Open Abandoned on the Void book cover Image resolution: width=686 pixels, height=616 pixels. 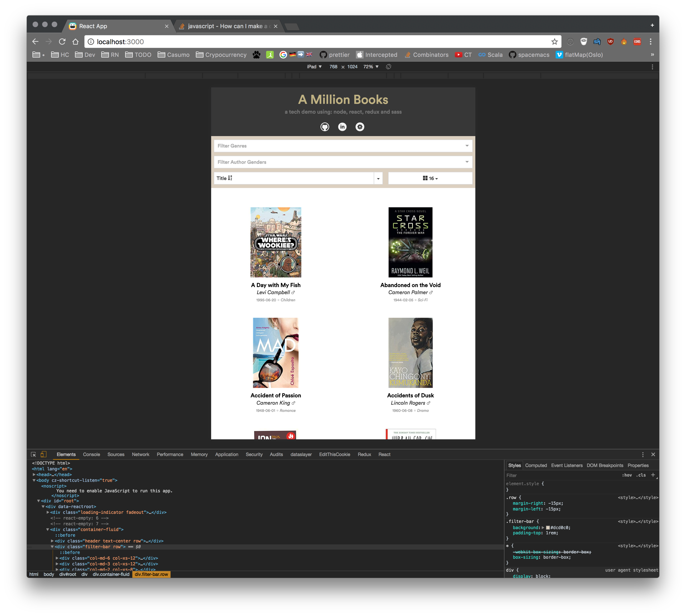pyautogui.click(x=410, y=242)
